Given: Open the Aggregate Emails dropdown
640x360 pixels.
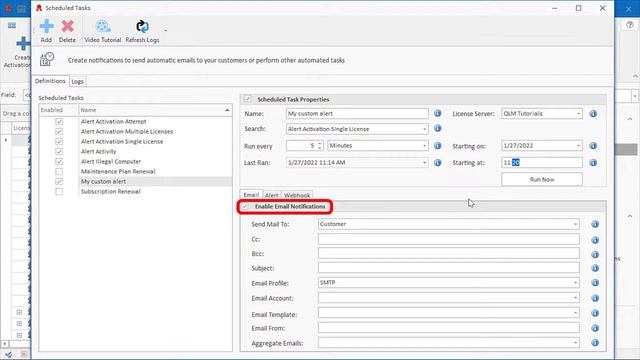Looking at the screenshot, I should (x=576, y=343).
